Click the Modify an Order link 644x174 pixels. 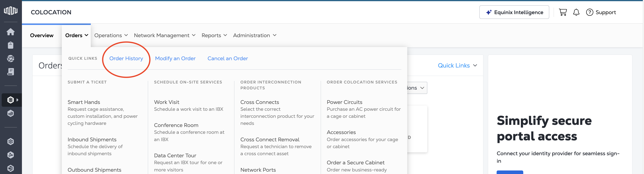coord(175,58)
